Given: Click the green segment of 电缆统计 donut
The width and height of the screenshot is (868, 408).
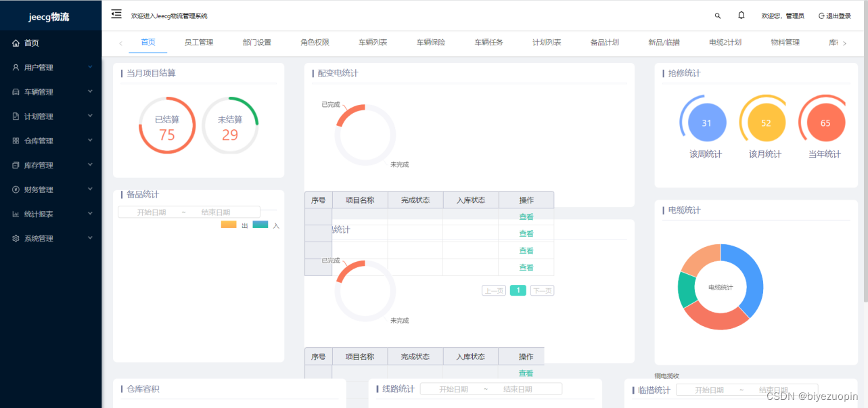Looking at the screenshot, I should click(686, 291).
